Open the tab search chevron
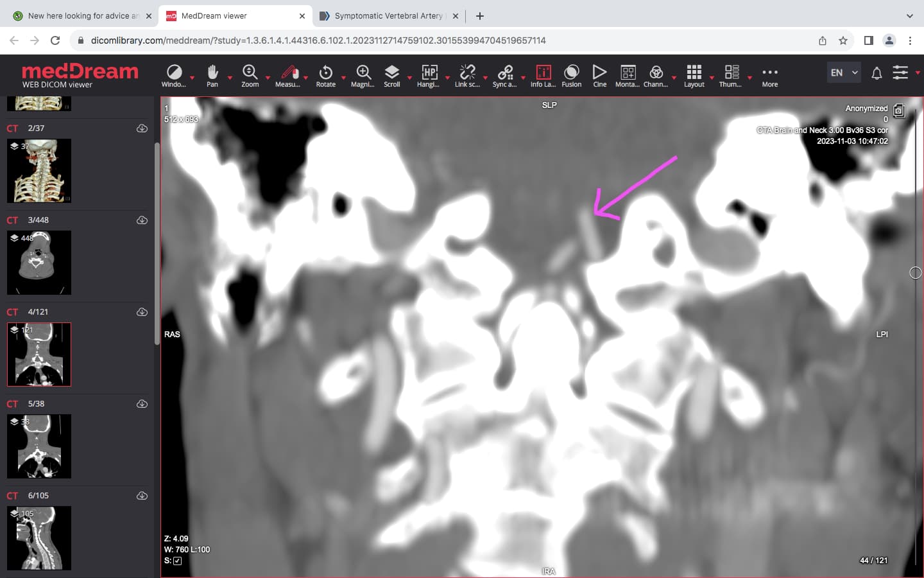924x578 pixels. coord(909,16)
